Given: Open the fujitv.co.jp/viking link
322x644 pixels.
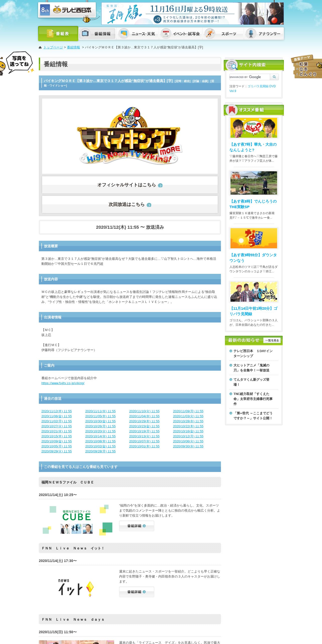Looking at the screenshot, I should [x=63, y=383].
